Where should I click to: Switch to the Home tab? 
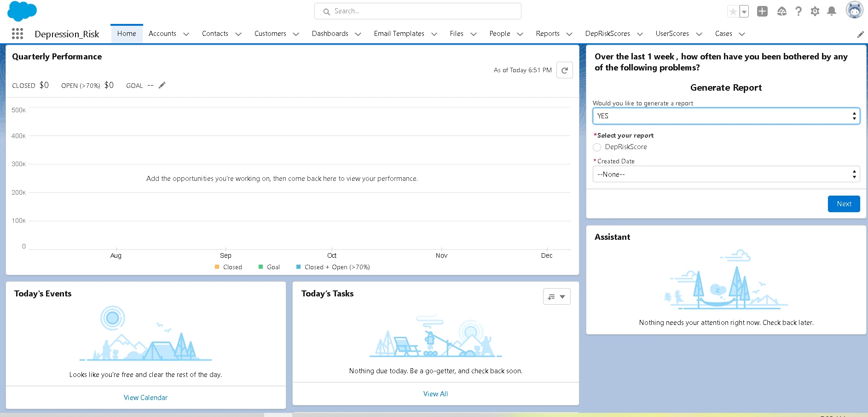click(x=127, y=34)
